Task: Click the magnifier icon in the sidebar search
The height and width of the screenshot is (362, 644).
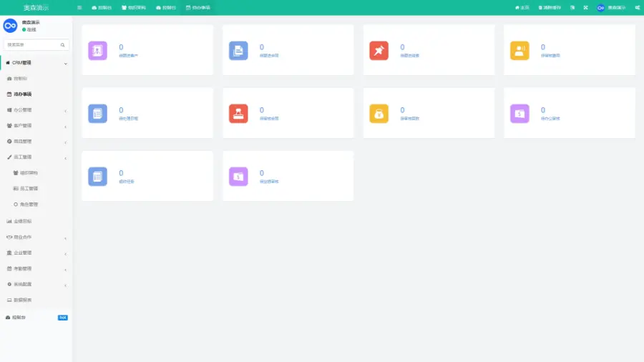Action: click(x=62, y=44)
